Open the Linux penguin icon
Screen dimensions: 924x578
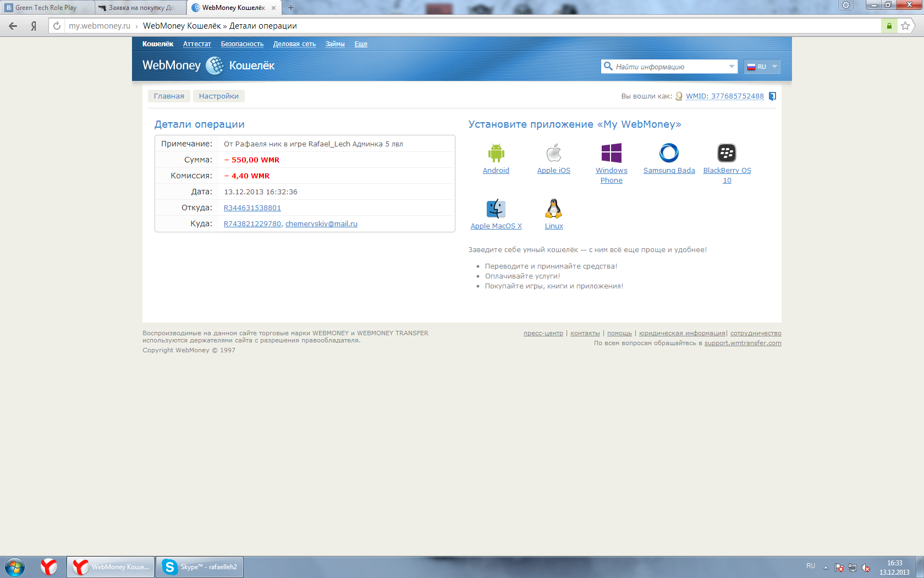(554, 209)
